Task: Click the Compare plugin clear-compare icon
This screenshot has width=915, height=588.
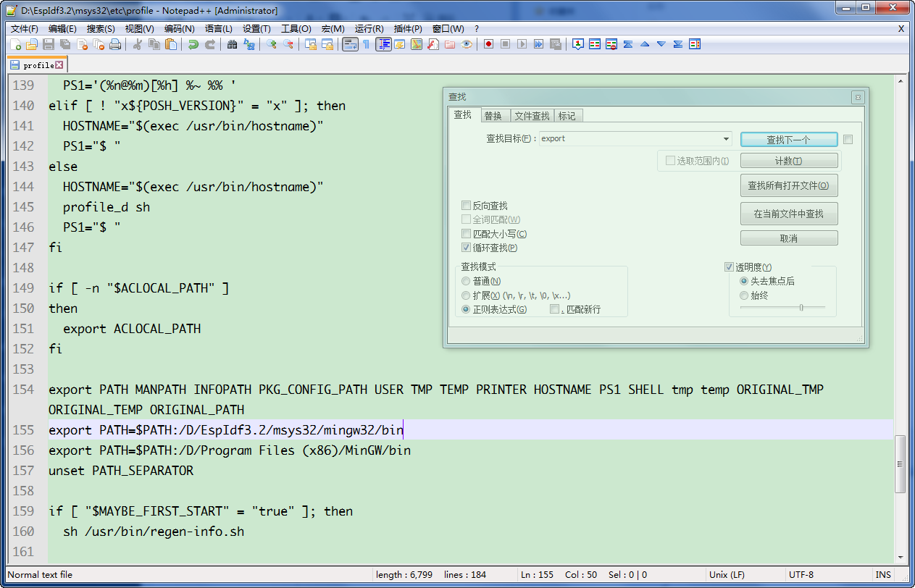Action: pos(611,44)
